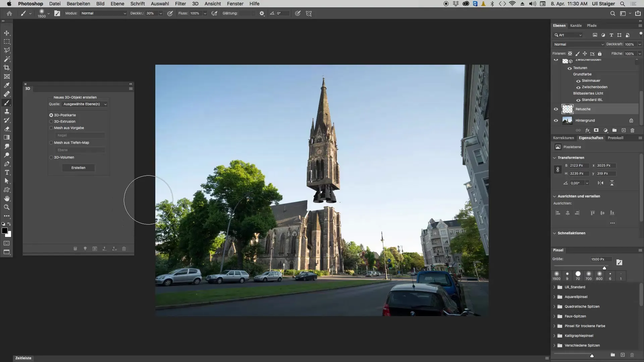Open the Filter menu
Screen dimensions: 644x362
pos(180,4)
